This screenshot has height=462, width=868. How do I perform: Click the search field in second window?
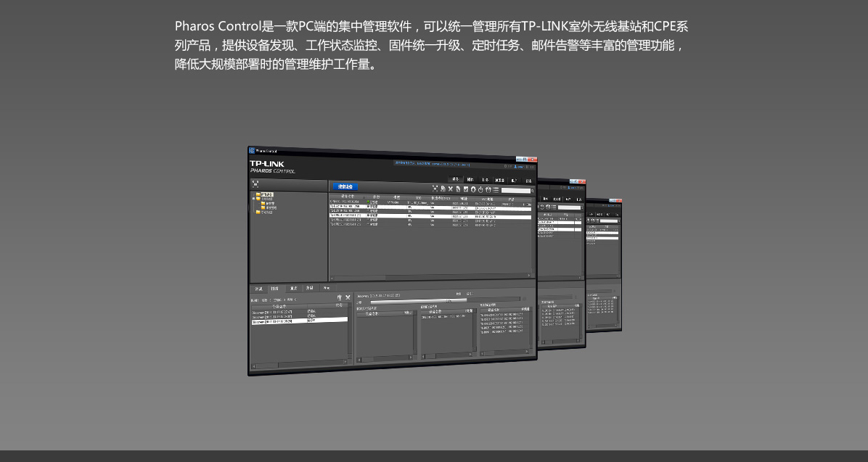(569, 207)
